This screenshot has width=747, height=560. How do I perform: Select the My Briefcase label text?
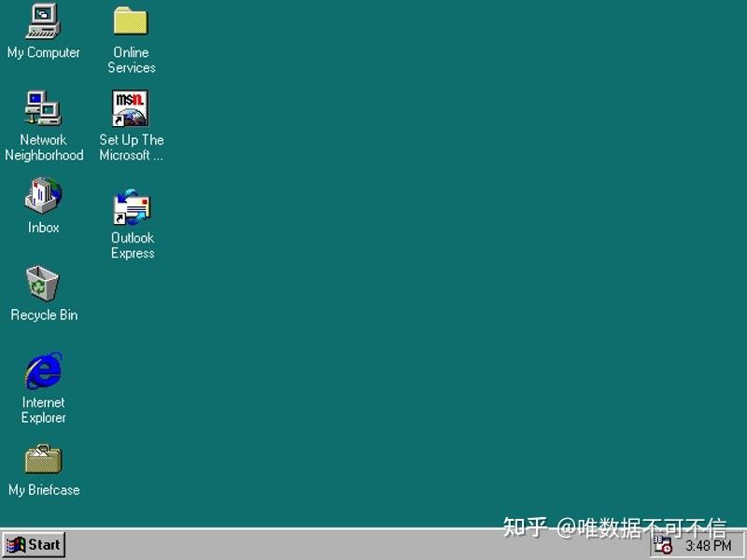[43, 490]
